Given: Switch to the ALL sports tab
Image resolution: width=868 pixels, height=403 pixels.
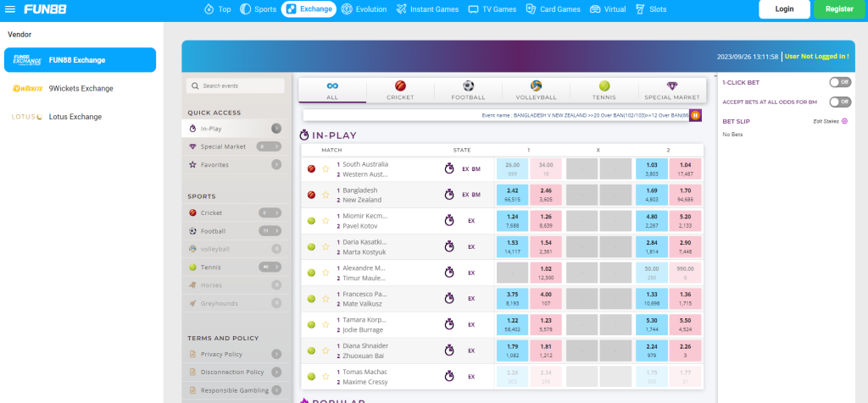Looking at the screenshot, I should coord(332,90).
